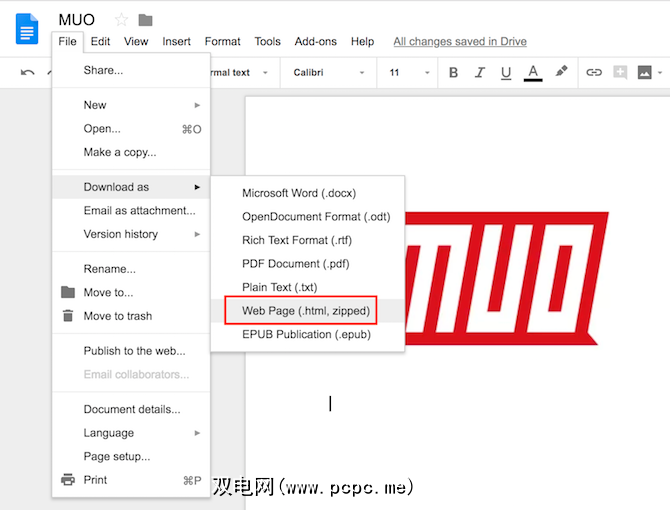Open the Format menu
This screenshot has height=510, width=670.
point(222,41)
